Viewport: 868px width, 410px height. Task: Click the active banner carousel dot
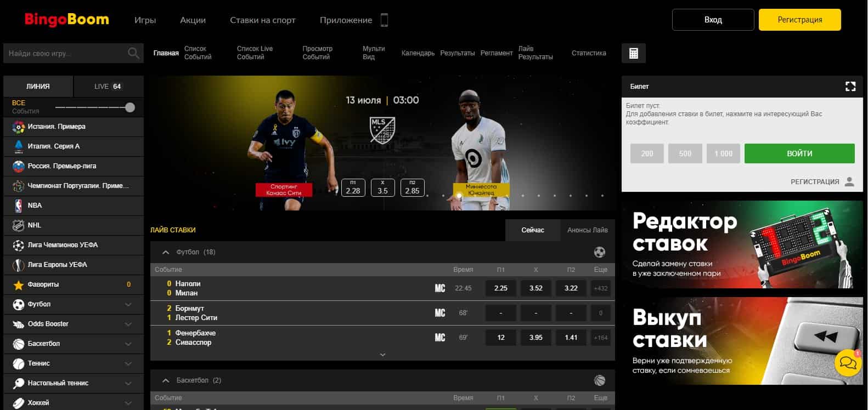[459, 196]
